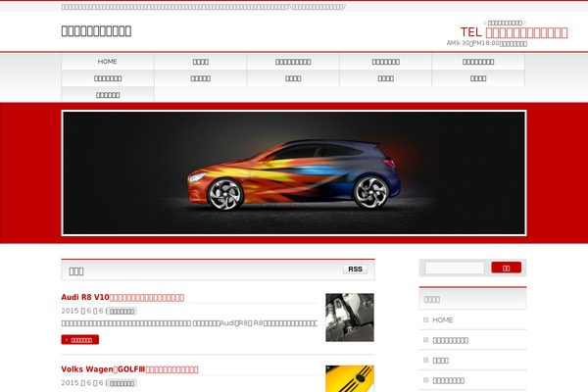
Task: Click category tag beside Volks Wagen date
Action: (x=122, y=383)
